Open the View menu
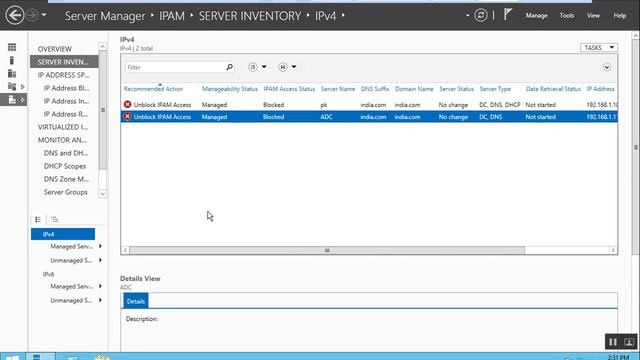Viewport: 640px width, 360px height. click(x=593, y=16)
